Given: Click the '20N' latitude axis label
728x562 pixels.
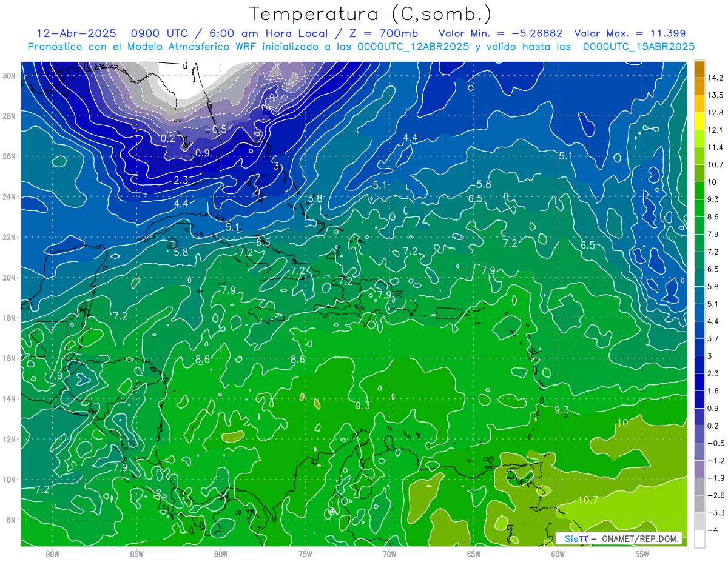Looking at the screenshot, I should 10,277.
